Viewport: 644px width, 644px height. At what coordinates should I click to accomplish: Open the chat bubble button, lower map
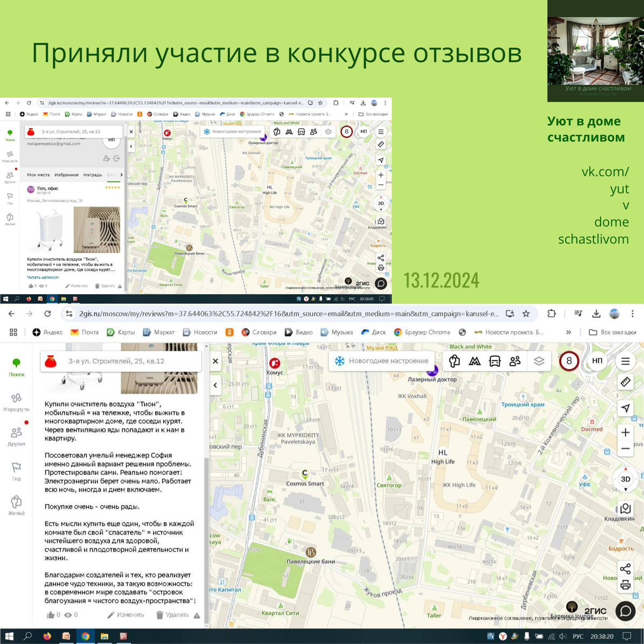coord(625,611)
